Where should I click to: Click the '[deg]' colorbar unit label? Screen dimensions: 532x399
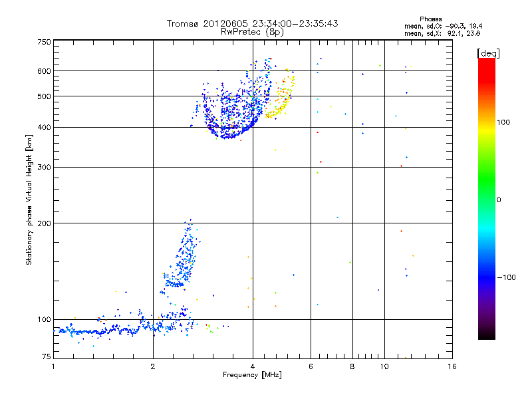(488, 53)
